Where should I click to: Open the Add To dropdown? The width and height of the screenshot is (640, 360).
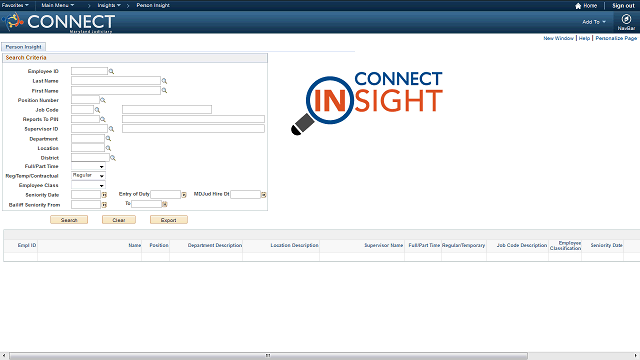point(594,22)
